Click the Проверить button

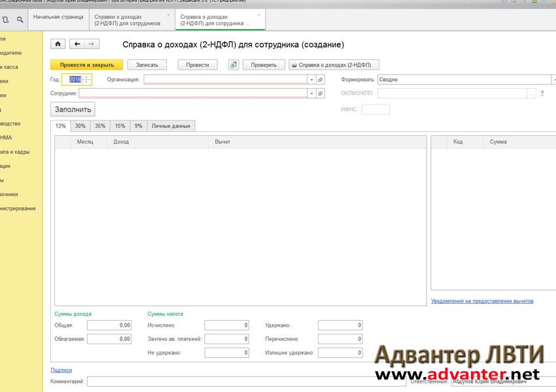coord(264,65)
